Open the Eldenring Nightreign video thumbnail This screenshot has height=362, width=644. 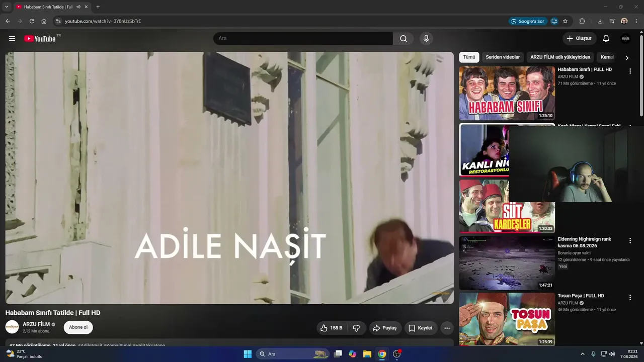(x=507, y=263)
